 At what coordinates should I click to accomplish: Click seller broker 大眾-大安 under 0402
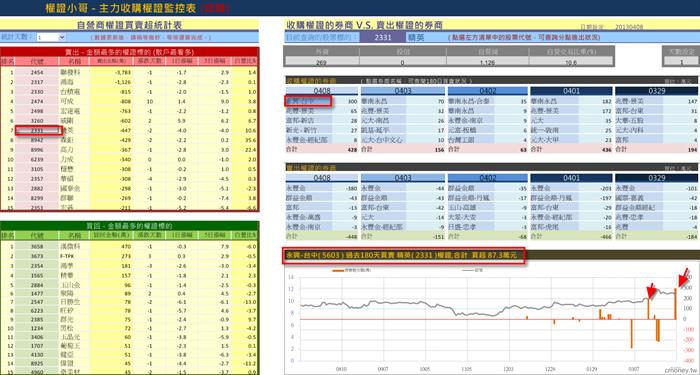(x=463, y=217)
